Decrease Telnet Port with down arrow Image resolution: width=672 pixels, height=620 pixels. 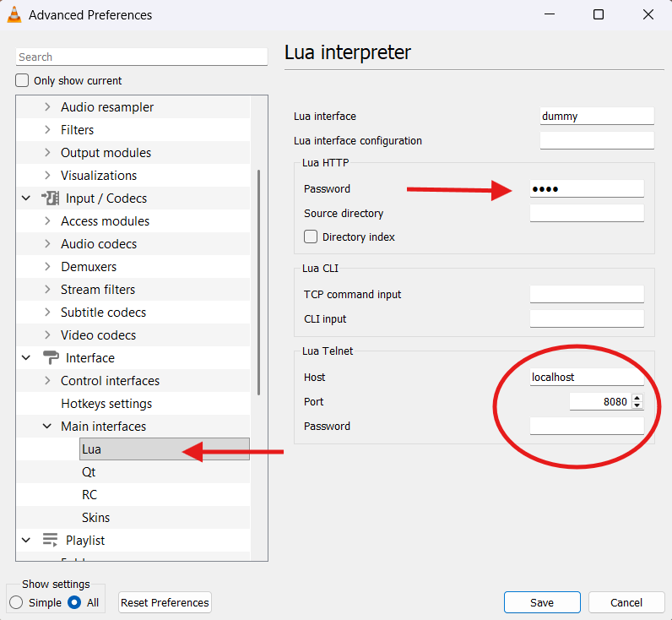[x=637, y=405]
